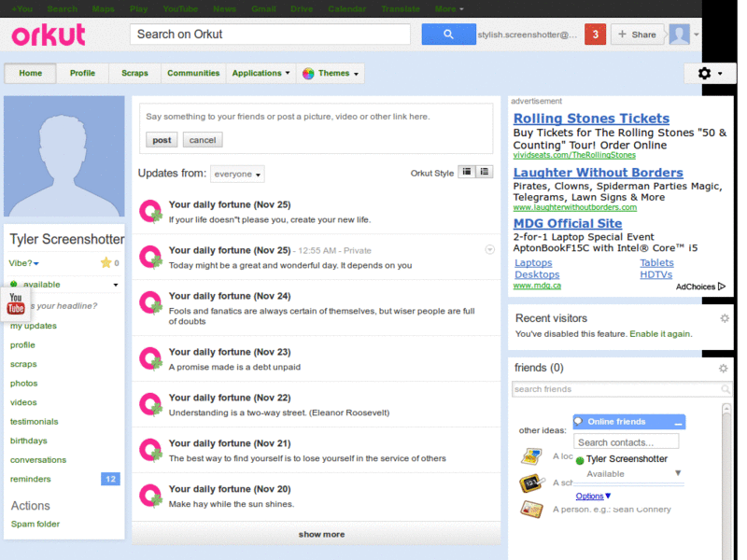Click the Search on Orkut field
Image resolution: width=747 pixels, height=560 pixels.
coord(270,35)
